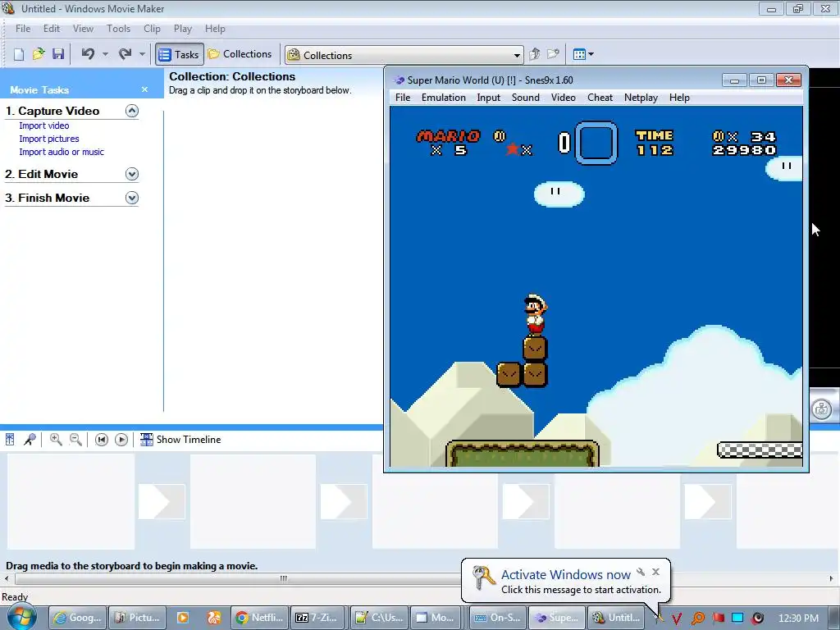The width and height of the screenshot is (840, 630).
Task: Open Snes9x Help menu
Action: (x=679, y=98)
